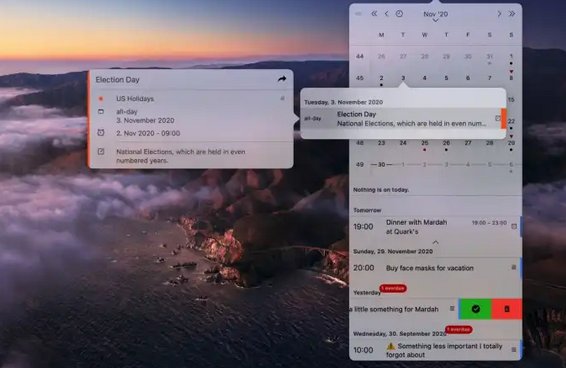Collapse the list using the chevron above Sunday, 29. November
The height and width of the screenshot is (368, 566).
coord(436,242)
